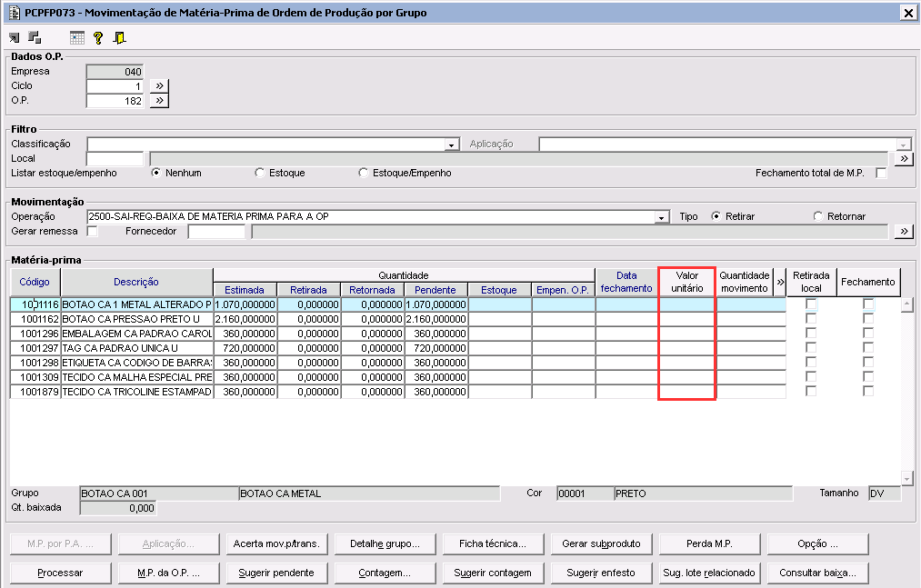The image size is (921, 588).
Task: Click Sugerir contagem button
Action: click(x=493, y=573)
